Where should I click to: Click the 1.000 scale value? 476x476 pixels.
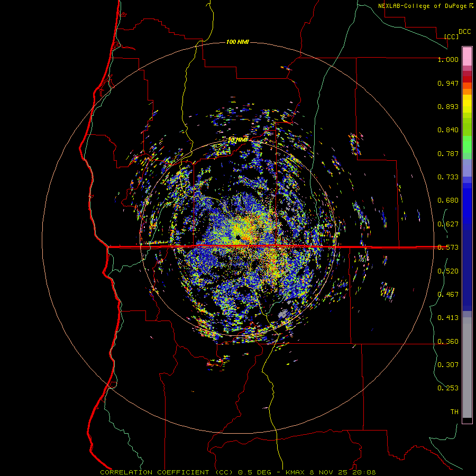pos(448,59)
